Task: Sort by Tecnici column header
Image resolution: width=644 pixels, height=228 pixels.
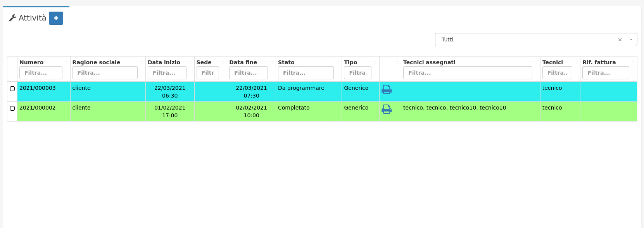Action: coord(552,62)
